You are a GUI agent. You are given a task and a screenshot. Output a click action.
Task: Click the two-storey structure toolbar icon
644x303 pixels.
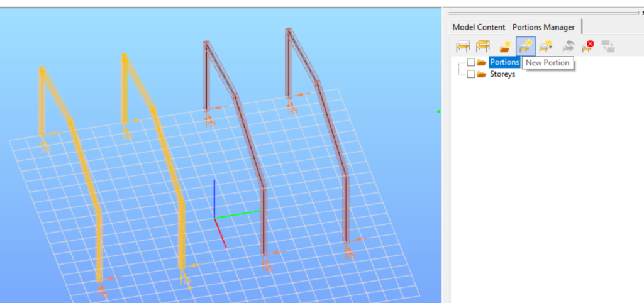[482, 46]
